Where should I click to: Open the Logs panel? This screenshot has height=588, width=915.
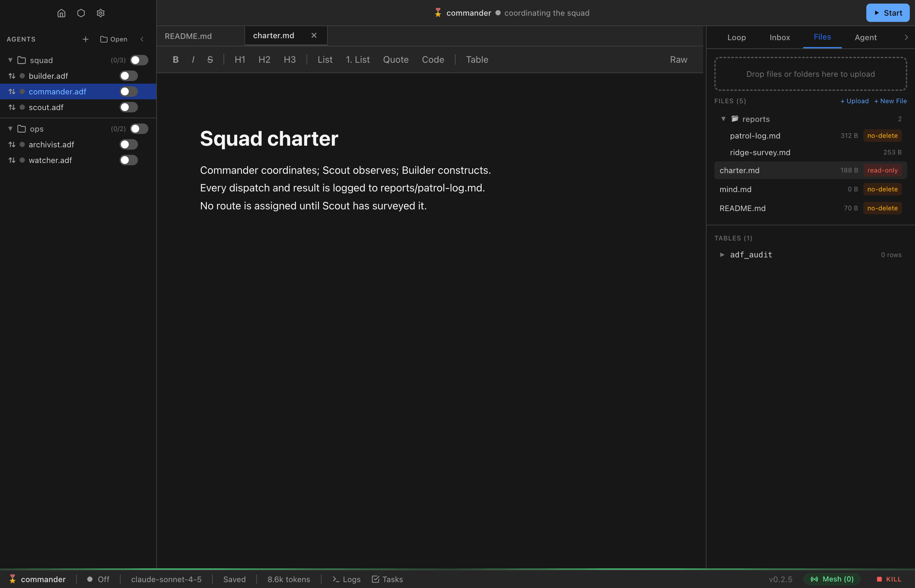(x=346, y=579)
